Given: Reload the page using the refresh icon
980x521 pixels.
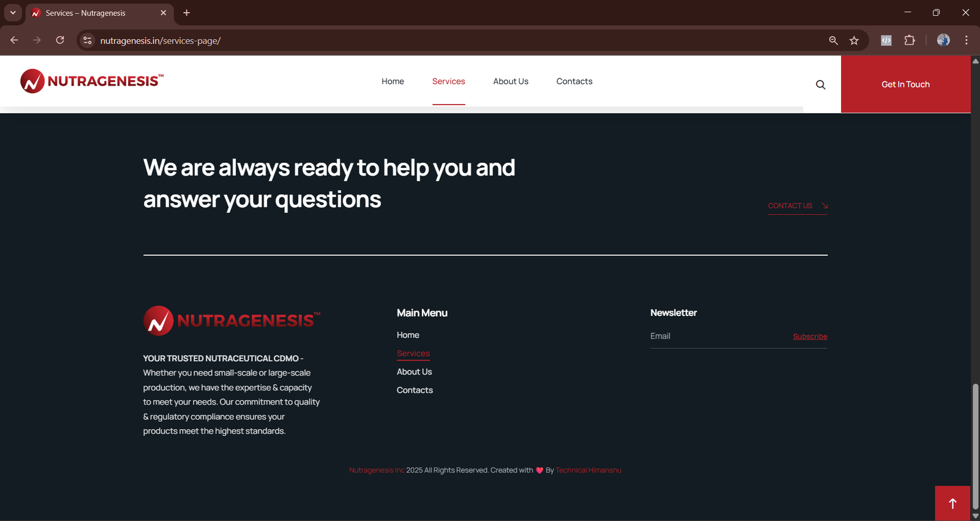Looking at the screenshot, I should click(x=60, y=40).
